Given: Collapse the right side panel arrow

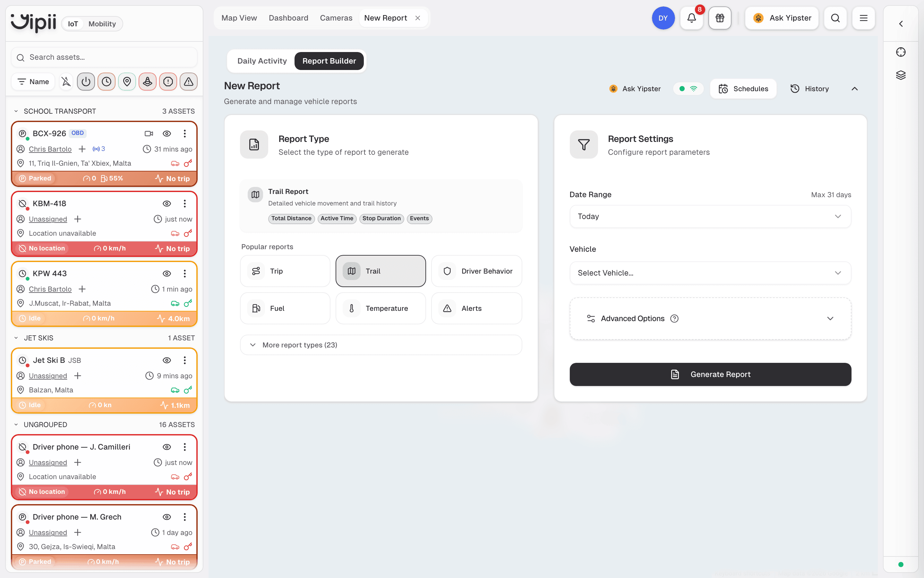Looking at the screenshot, I should tap(901, 24).
